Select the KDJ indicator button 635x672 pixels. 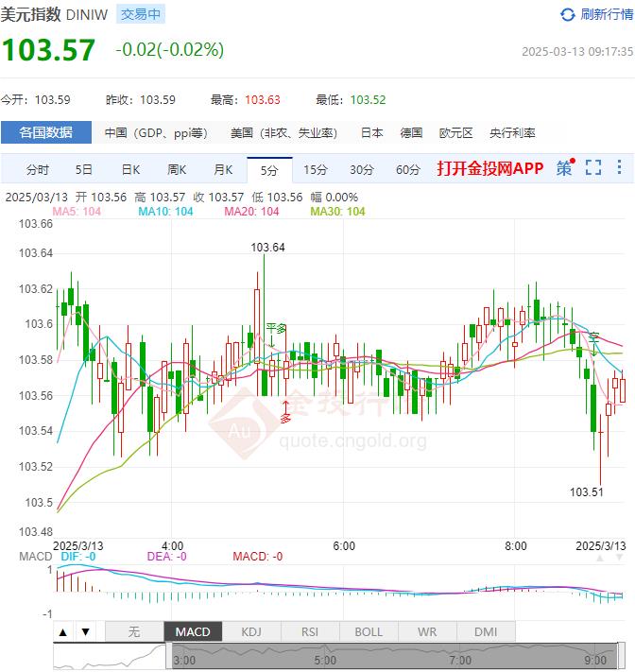(x=251, y=631)
